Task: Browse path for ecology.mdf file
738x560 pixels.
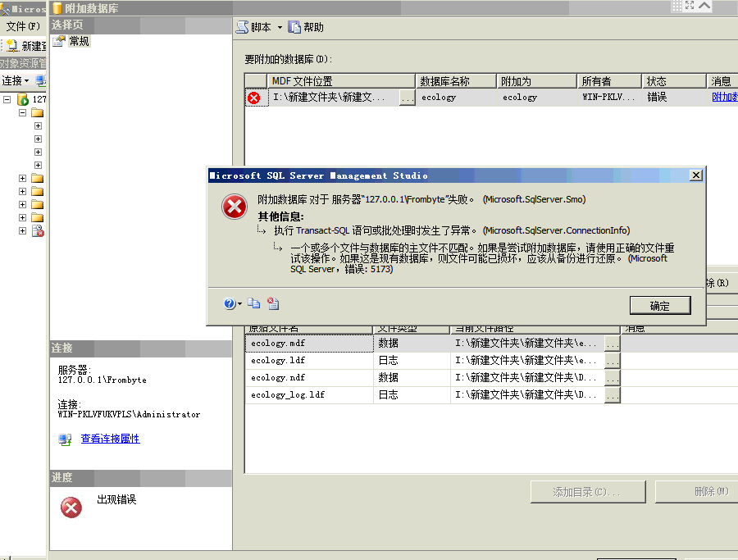Action: 613,344
